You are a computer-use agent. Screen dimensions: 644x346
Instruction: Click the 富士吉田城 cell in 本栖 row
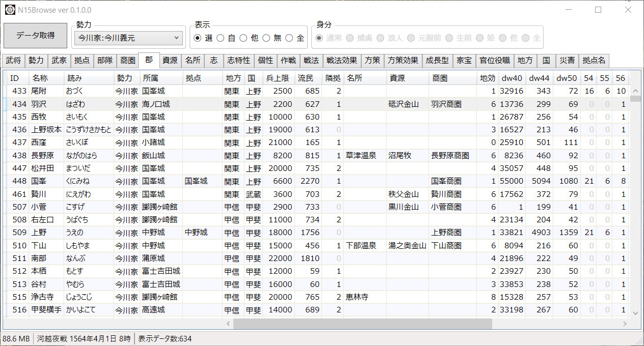click(x=161, y=271)
